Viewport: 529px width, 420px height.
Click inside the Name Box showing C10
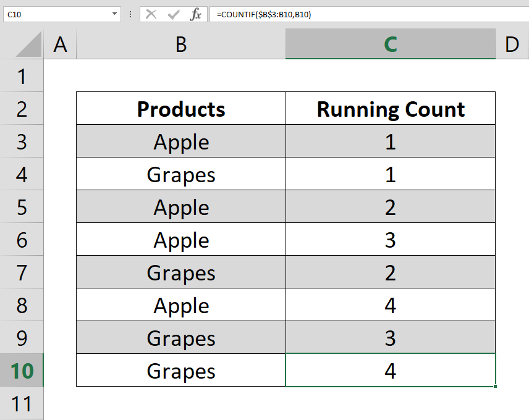(x=57, y=14)
